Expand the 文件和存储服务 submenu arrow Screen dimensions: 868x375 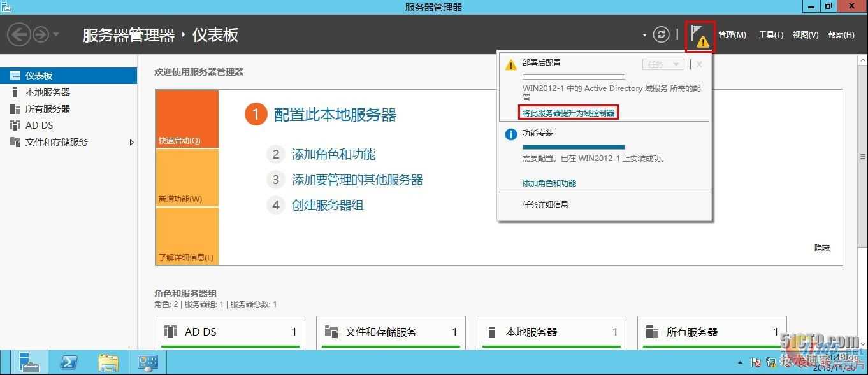(x=131, y=142)
